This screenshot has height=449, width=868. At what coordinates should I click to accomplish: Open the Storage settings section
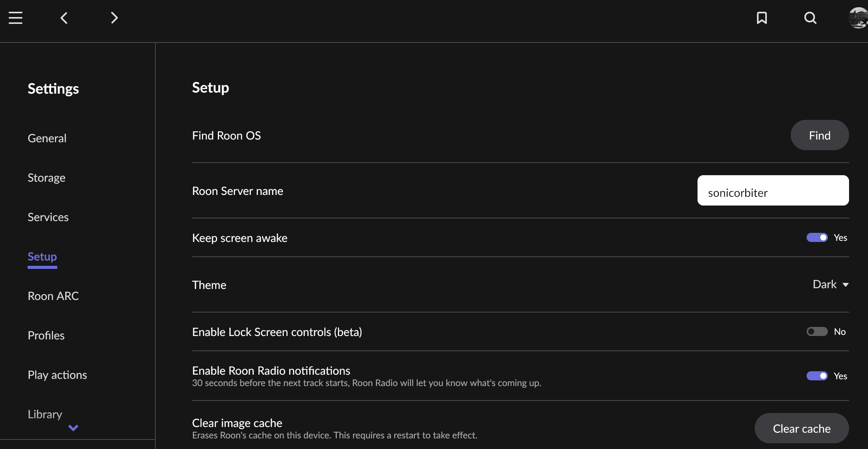[x=47, y=177]
